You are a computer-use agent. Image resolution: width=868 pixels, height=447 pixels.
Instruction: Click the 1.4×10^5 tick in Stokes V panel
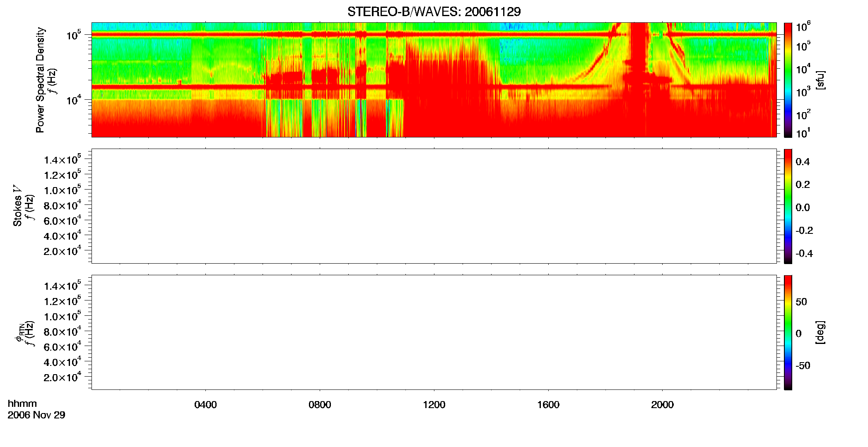(x=63, y=159)
